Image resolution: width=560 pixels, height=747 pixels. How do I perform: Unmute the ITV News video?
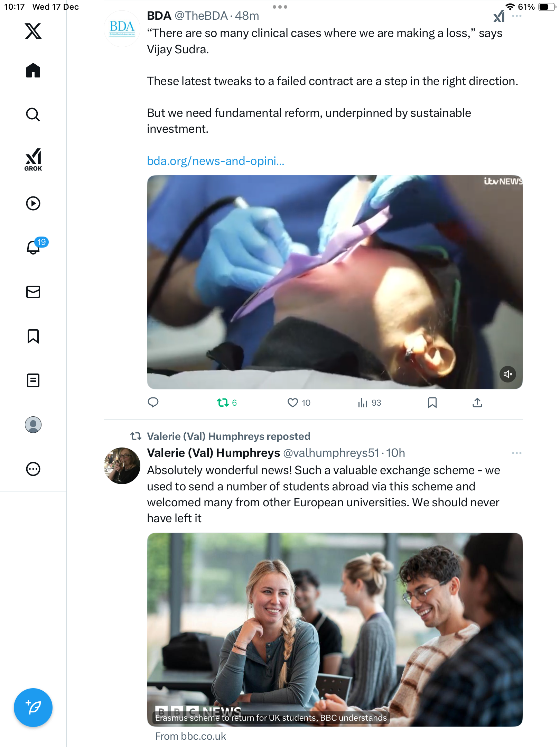pos(507,374)
